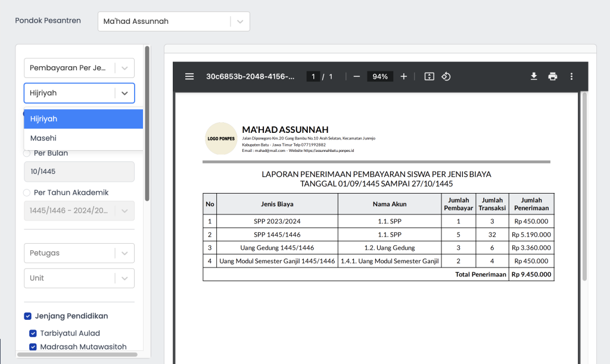
Task: Open the 1445/1446 academic year dropdown
Action: (79, 211)
